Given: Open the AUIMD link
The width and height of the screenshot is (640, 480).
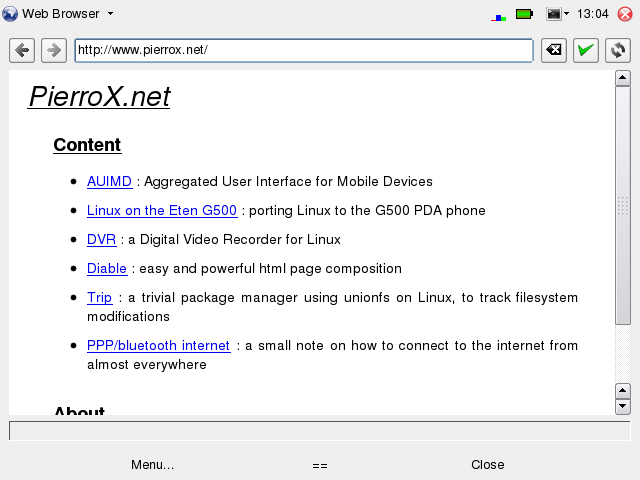Looking at the screenshot, I should tap(109, 181).
